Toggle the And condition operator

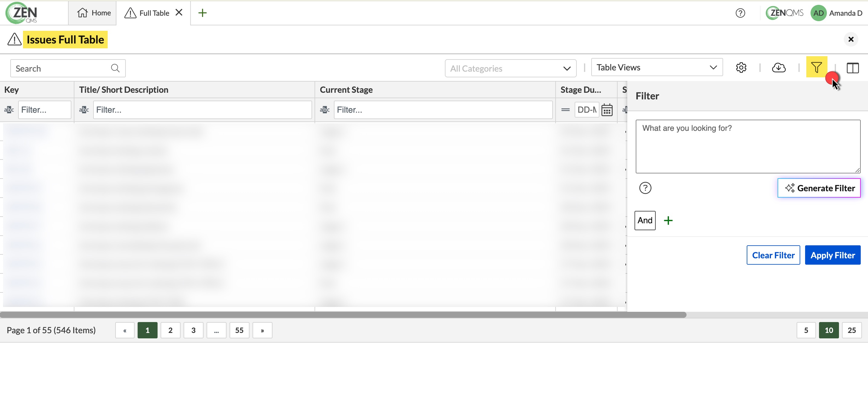(x=644, y=221)
